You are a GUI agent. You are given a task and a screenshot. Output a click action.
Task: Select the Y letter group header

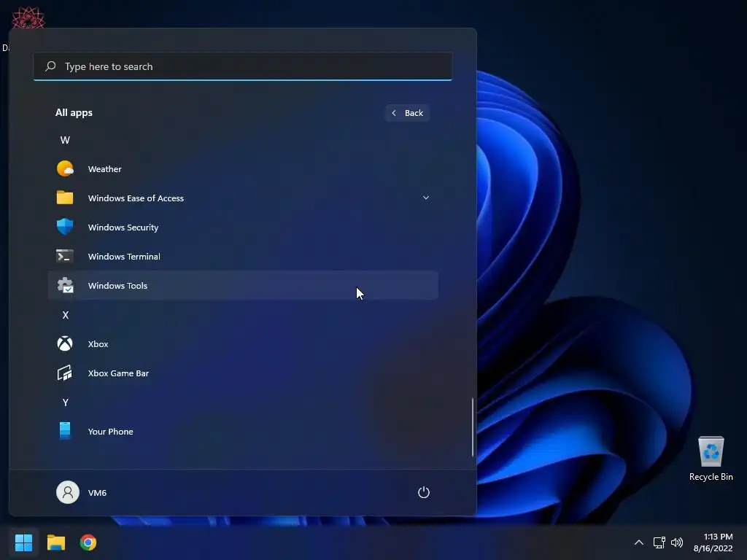(x=65, y=402)
